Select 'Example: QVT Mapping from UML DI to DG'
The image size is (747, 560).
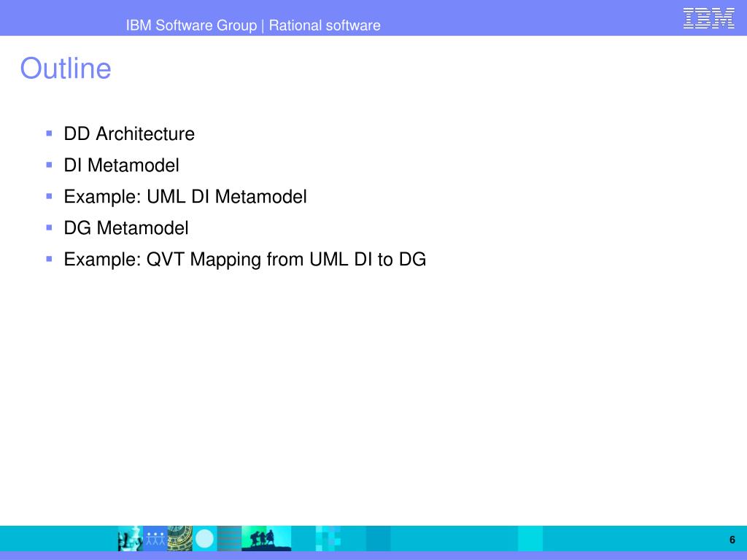tap(245, 260)
